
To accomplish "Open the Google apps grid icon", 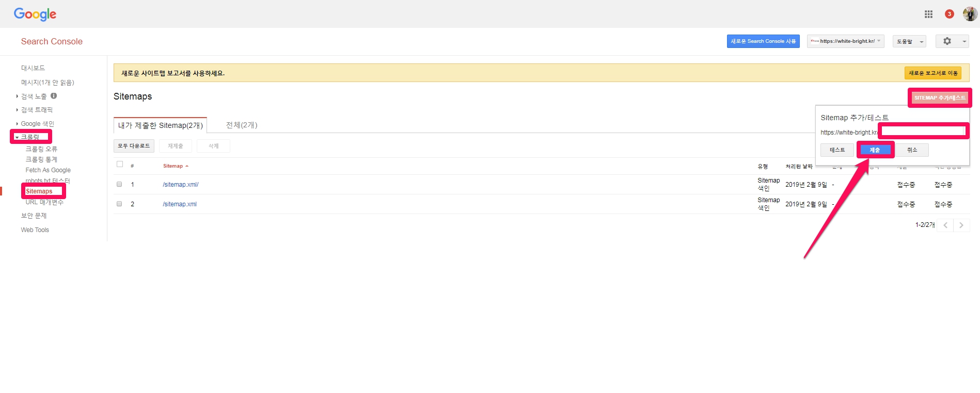I will [928, 14].
